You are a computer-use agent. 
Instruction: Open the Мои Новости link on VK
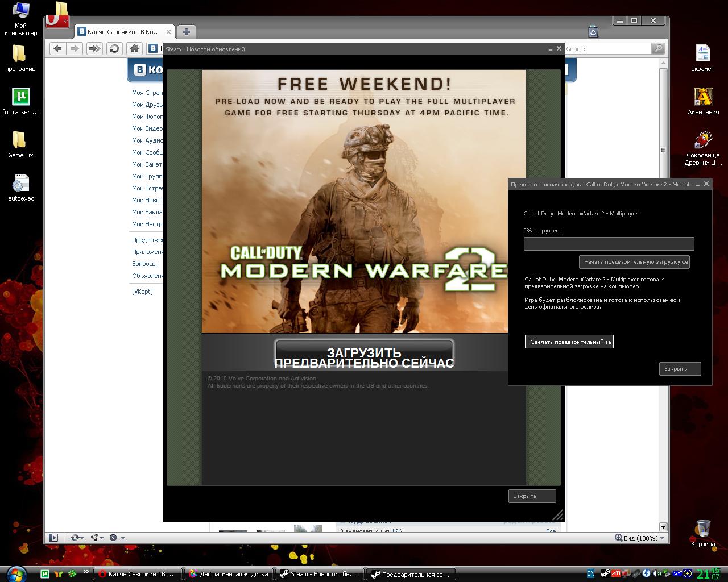pos(147,200)
